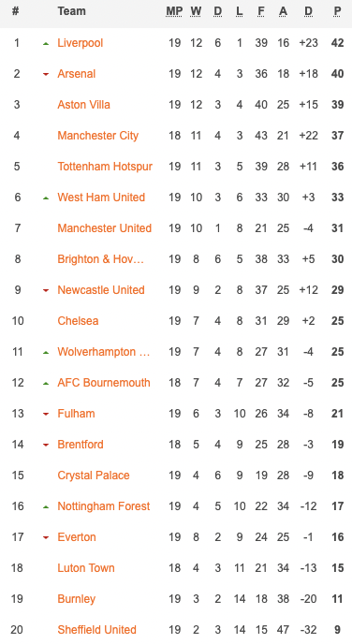Open the Aston Villa team link
This screenshot has height=644, width=352.
coord(84,104)
